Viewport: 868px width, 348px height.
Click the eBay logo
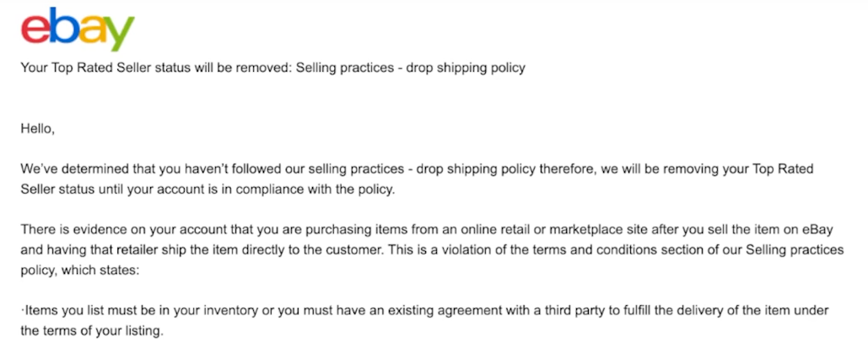coord(77,29)
